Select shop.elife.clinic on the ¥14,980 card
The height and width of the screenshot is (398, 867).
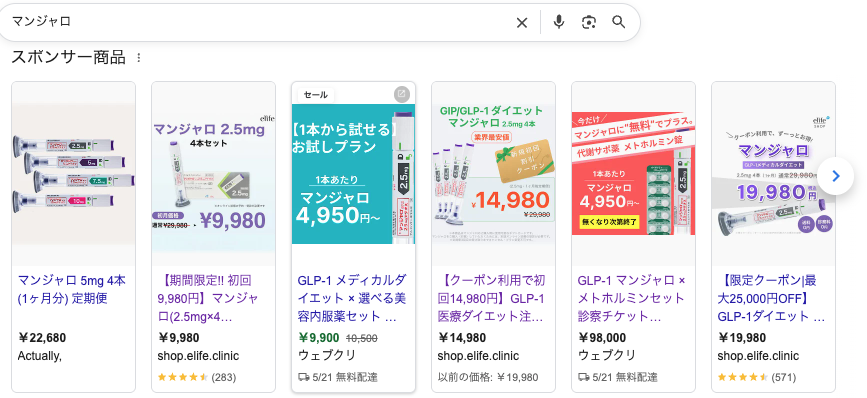[478, 356]
